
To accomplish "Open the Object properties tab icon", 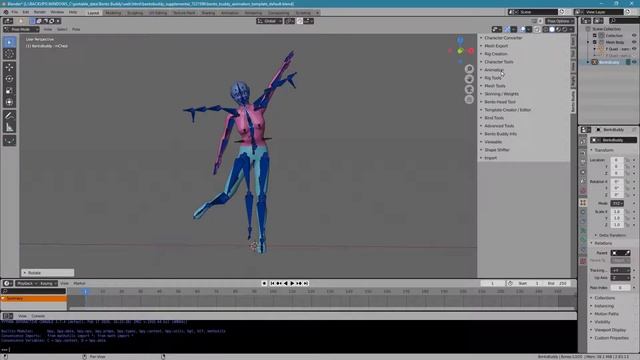I will pos(583,202).
